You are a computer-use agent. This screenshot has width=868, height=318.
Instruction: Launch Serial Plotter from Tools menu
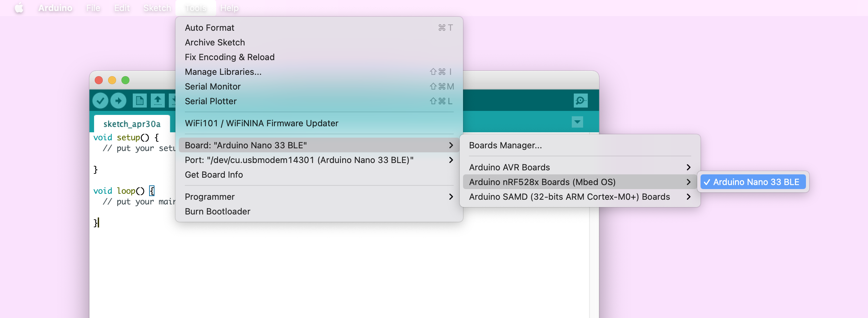tap(319, 101)
